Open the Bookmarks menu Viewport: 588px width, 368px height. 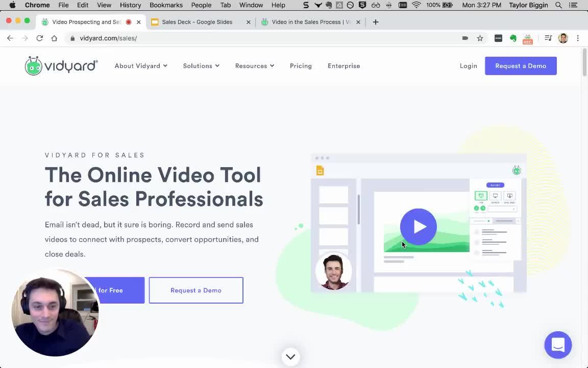point(166,5)
